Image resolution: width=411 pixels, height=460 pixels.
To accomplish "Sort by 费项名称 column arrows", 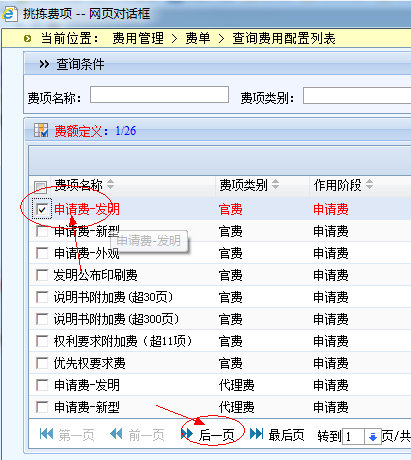I will coord(110,184).
